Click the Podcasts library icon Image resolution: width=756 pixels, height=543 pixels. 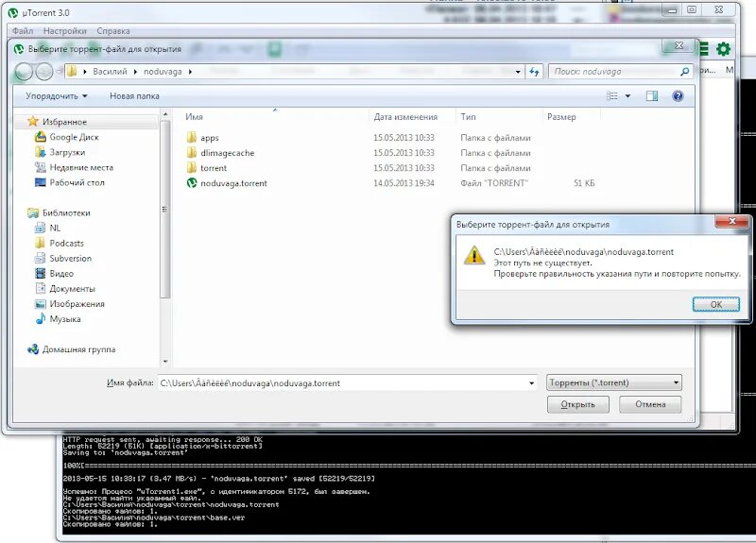pyautogui.click(x=41, y=243)
